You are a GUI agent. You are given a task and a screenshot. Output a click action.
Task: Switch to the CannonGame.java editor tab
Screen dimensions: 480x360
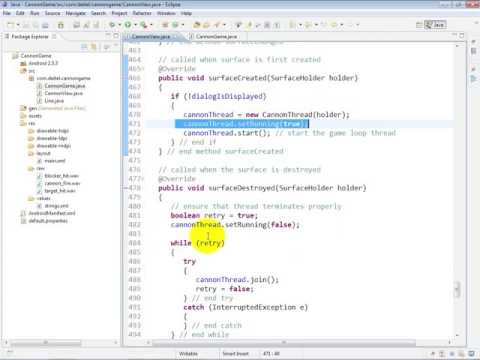(216, 36)
